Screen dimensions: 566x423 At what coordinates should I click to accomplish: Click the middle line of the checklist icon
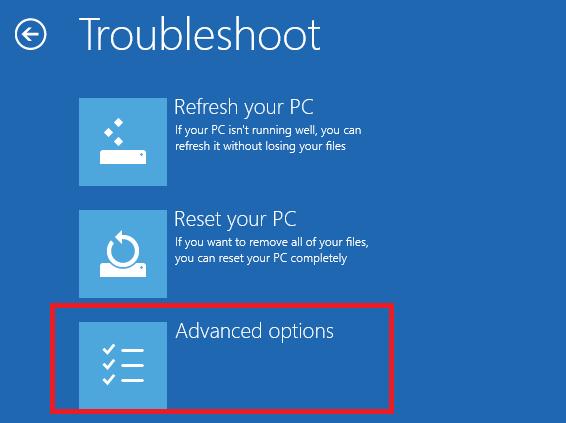point(132,365)
